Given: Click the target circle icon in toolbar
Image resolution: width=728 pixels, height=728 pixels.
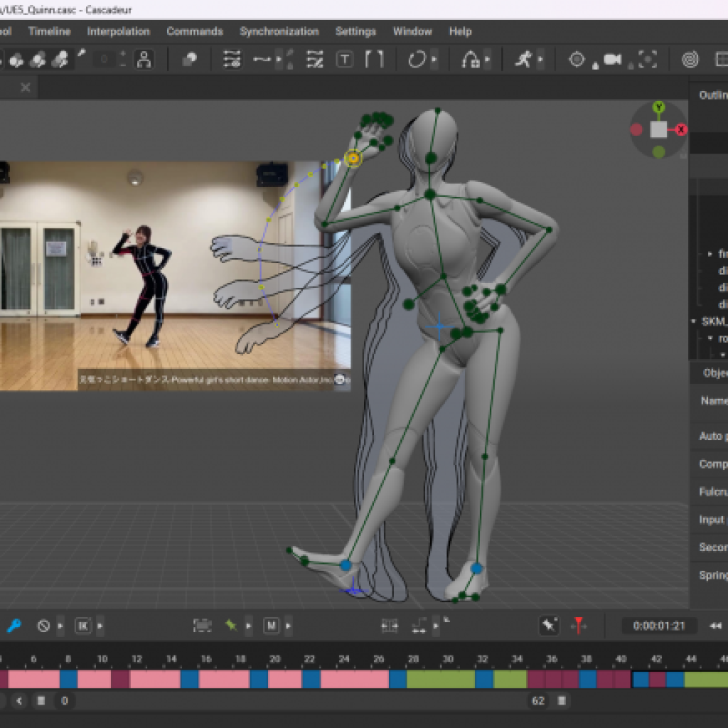Looking at the screenshot, I should (x=577, y=60).
